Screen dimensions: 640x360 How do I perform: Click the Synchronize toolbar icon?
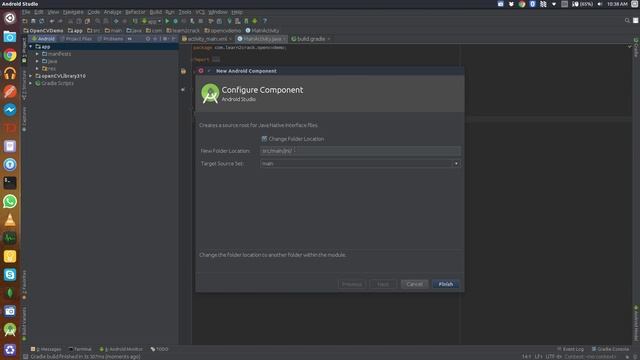coord(42,21)
